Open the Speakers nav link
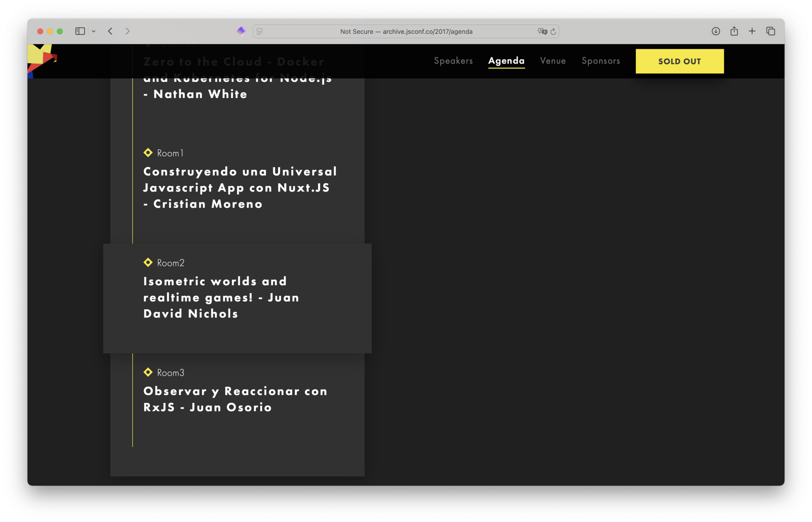 tap(453, 61)
